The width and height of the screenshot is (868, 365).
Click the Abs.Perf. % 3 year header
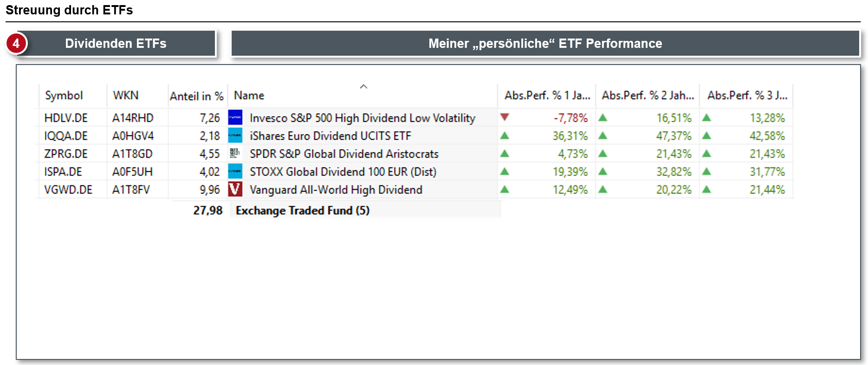tap(747, 96)
